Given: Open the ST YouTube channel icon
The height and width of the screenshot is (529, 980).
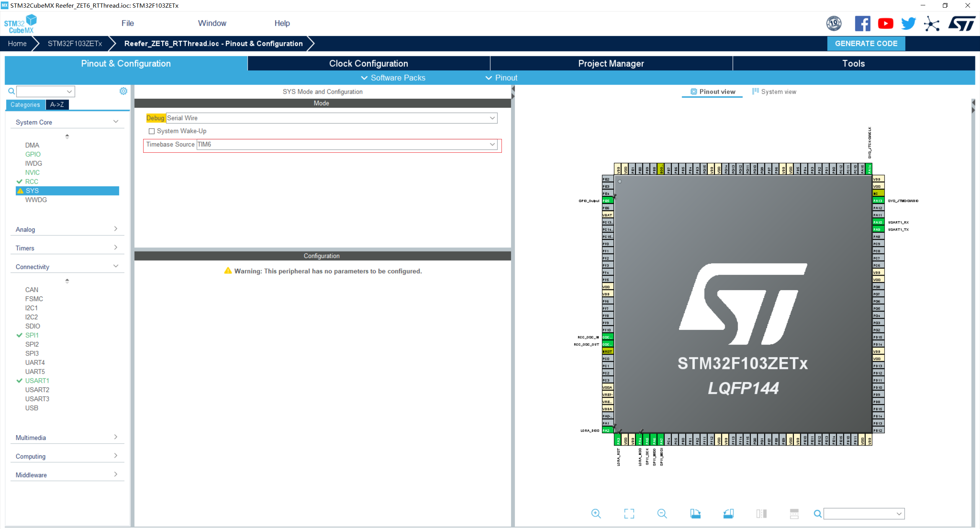Looking at the screenshot, I should (x=885, y=24).
